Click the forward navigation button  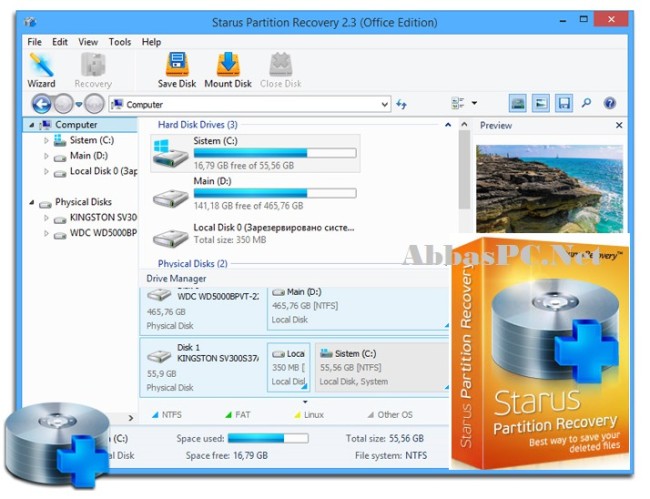63,104
